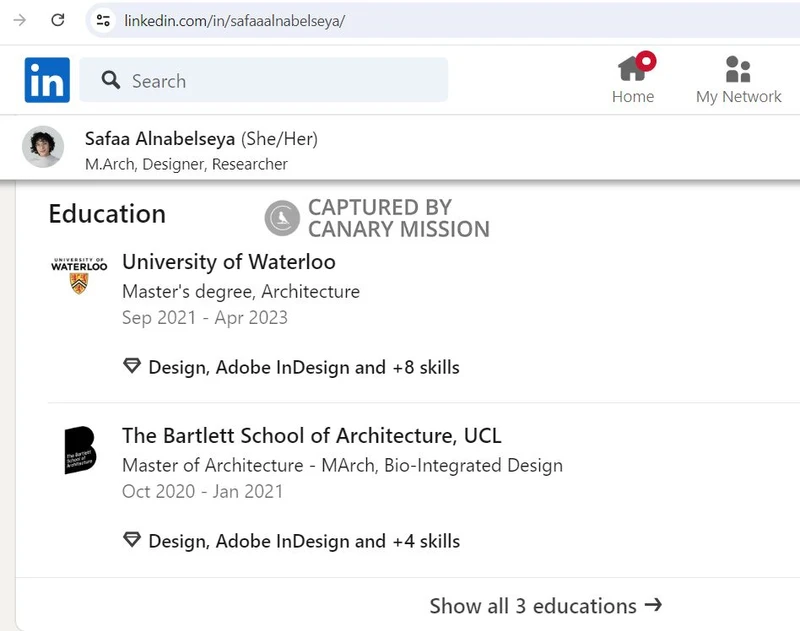
Task: Select the Home navigation icon
Action: [633, 70]
